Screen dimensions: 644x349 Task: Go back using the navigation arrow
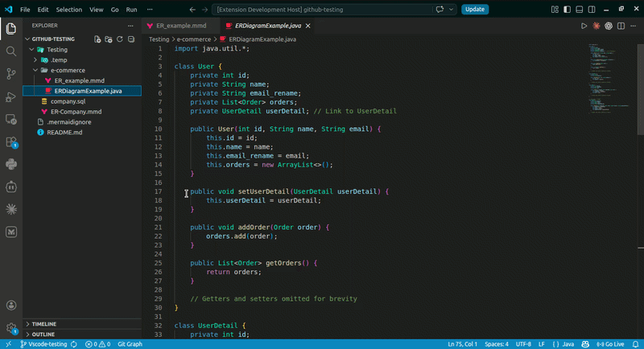[192, 10]
